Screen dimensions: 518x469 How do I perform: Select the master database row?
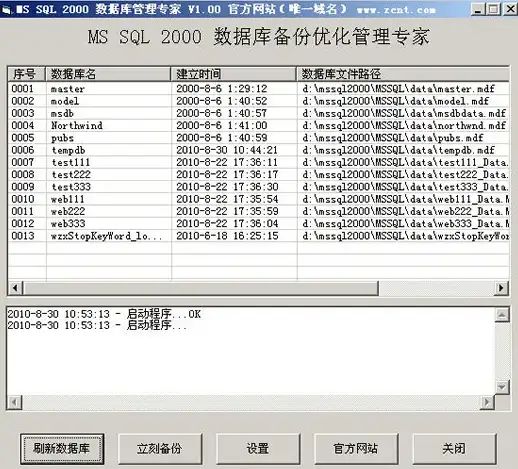pos(258,89)
